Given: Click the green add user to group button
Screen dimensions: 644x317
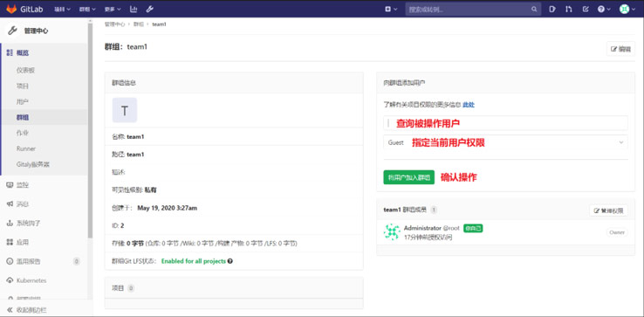Looking at the screenshot, I should point(408,177).
